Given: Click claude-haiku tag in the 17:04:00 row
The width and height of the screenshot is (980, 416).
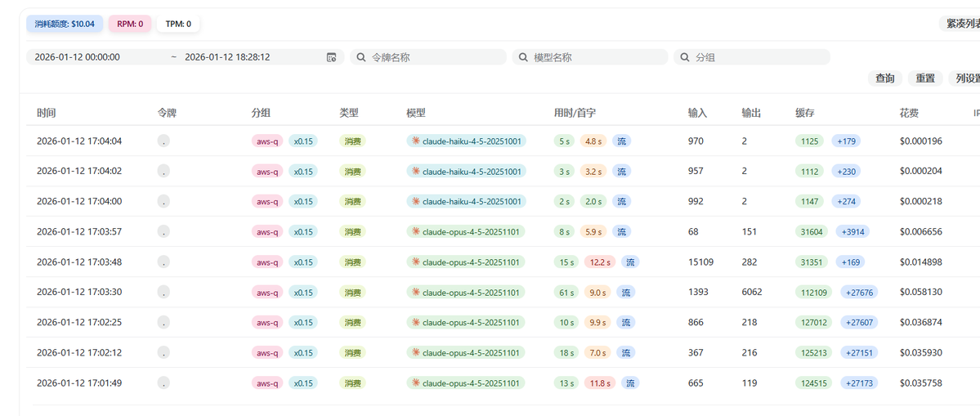Looking at the screenshot, I should tap(466, 201).
